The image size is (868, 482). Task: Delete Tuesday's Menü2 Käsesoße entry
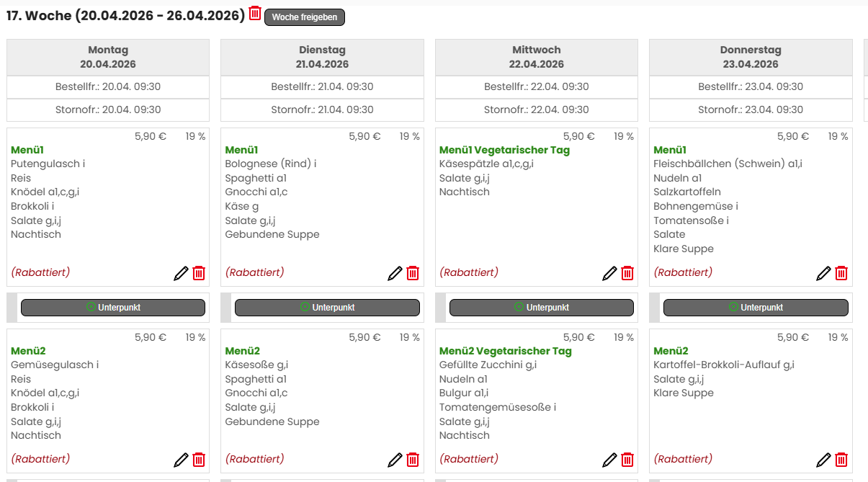coord(413,460)
